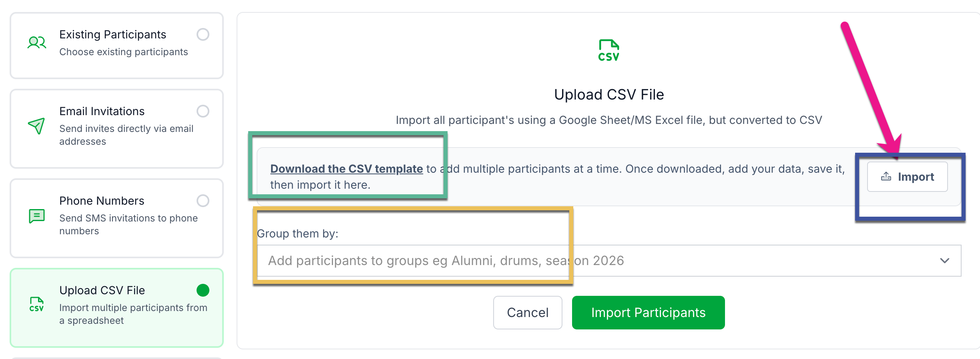Click the CSV file icon in sidebar
The image size is (980, 359).
click(36, 304)
